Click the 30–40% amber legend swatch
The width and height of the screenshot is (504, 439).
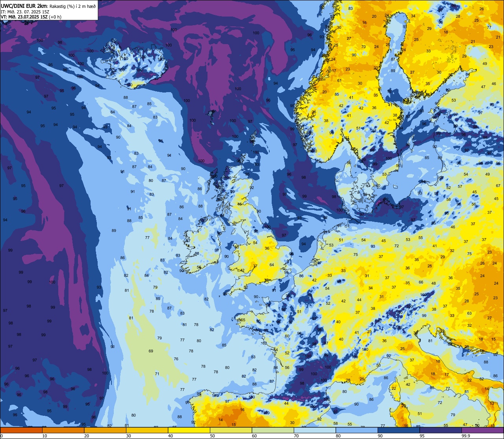click(x=147, y=430)
